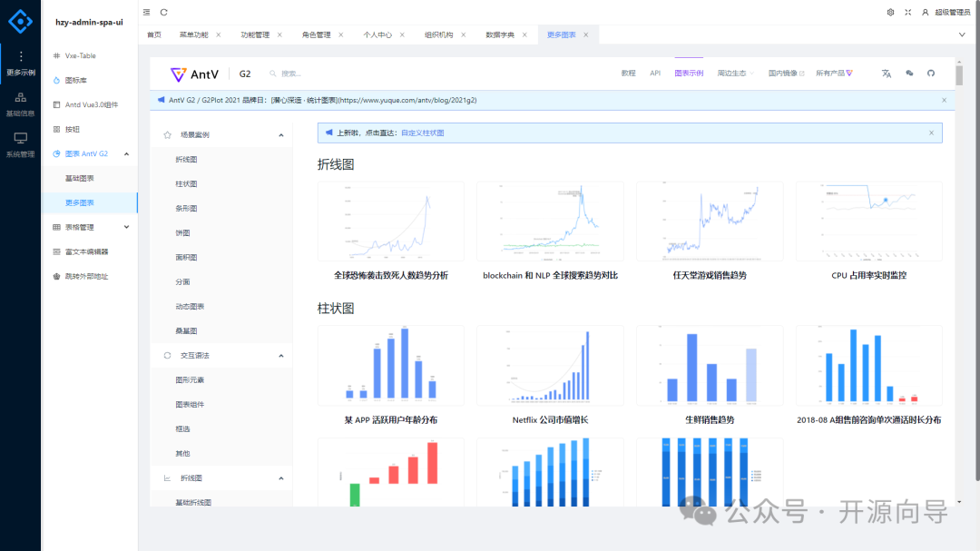Screen dimensions: 980x551
Task: Select the 图表示例 nav item
Action: [x=689, y=74]
